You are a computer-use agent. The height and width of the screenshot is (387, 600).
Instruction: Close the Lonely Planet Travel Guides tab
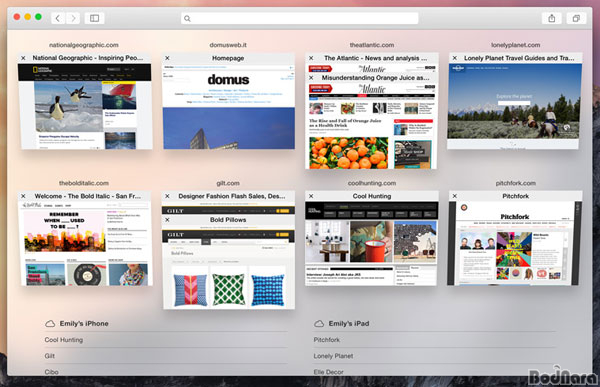pos(455,58)
